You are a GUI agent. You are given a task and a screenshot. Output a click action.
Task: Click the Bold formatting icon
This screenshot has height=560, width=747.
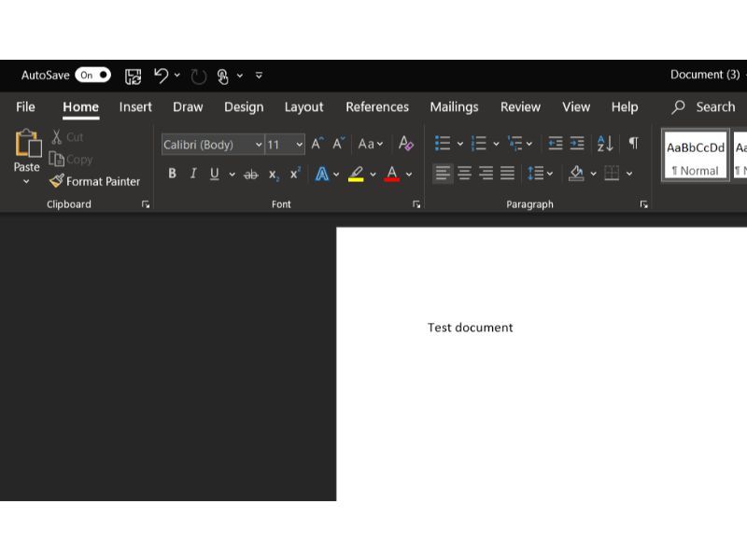coord(172,174)
